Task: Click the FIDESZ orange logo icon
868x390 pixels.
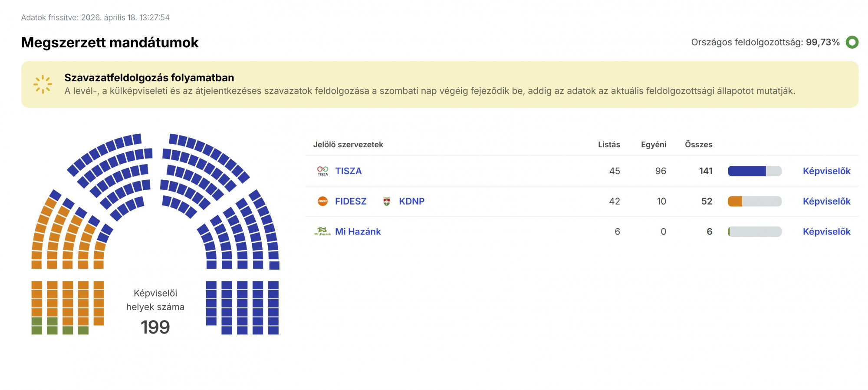Action: pos(322,201)
